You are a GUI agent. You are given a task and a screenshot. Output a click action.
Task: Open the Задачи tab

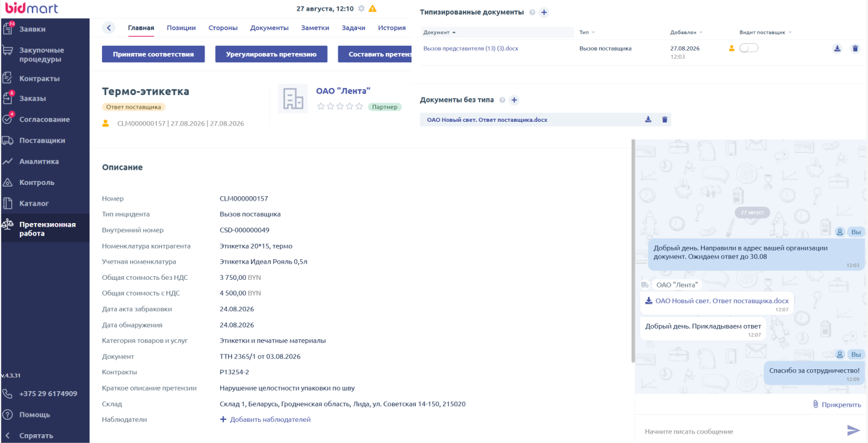point(353,27)
